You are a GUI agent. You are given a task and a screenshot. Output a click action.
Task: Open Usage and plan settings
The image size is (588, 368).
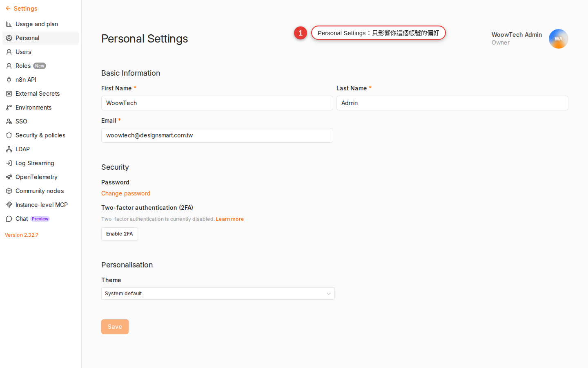tap(40, 24)
